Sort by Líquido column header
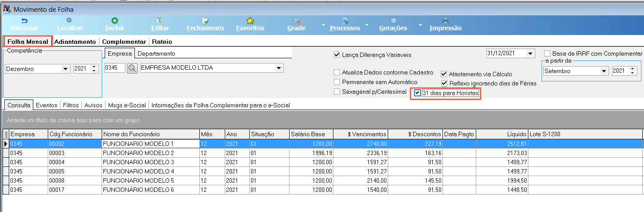The image size is (644, 212). coord(502,134)
